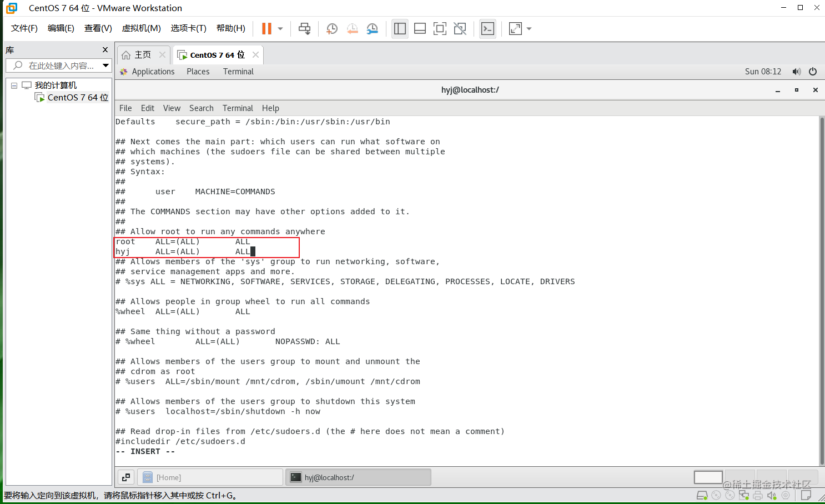
Task: Select 我的计算机 in the library tree
Action: pyautogui.click(x=56, y=85)
